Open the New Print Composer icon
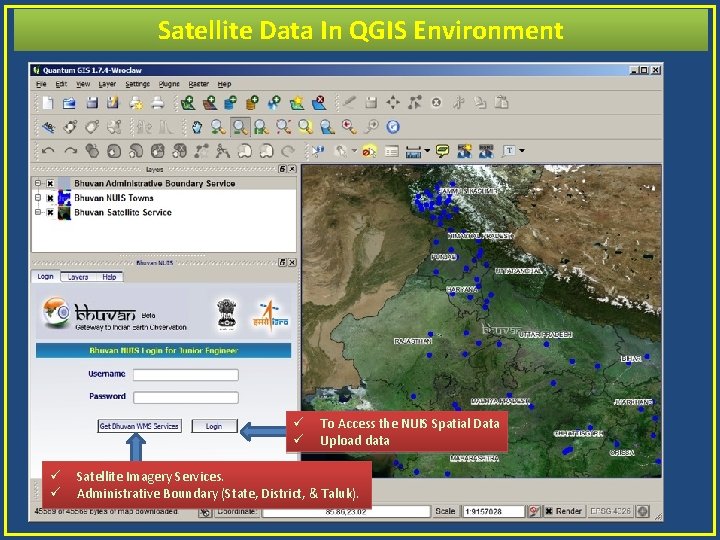This screenshot has height=540, width=720. [136, 103]
